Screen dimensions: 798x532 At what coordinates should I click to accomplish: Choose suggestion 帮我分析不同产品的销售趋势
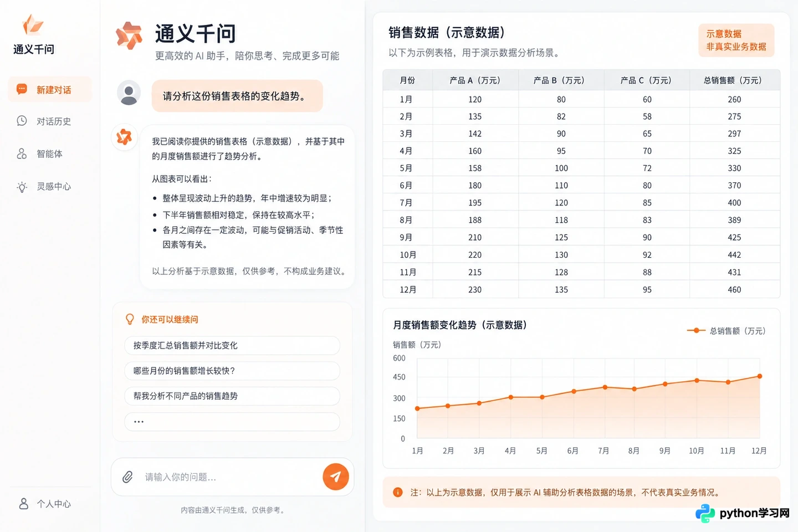(x=232, y=396)
